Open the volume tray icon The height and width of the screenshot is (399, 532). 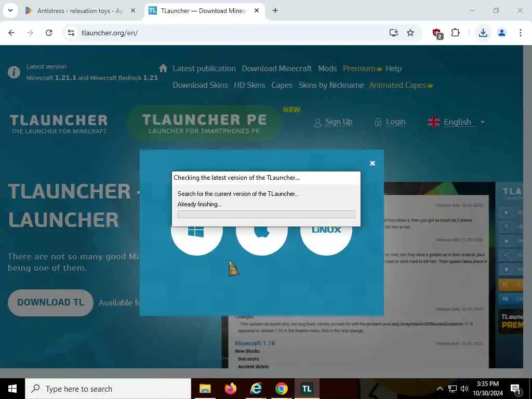pyautogui.click(x=464, y=389)
